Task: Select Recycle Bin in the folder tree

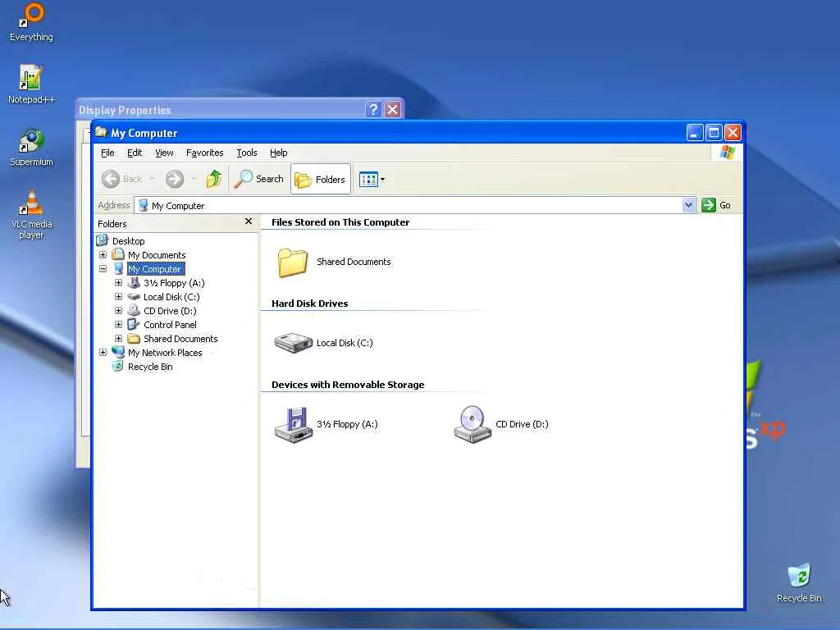Action: coord(150,367)
